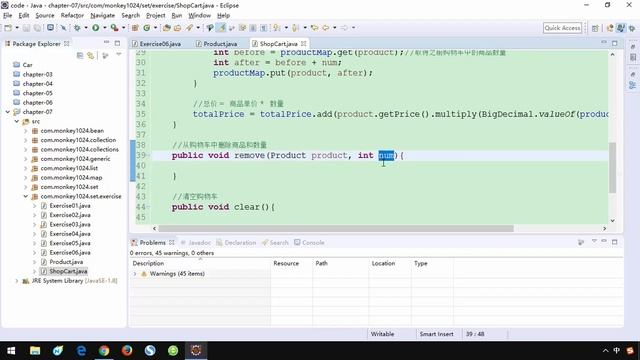
Task: Open the Run configurations dropdown arrow
Action: click(104, 28)
